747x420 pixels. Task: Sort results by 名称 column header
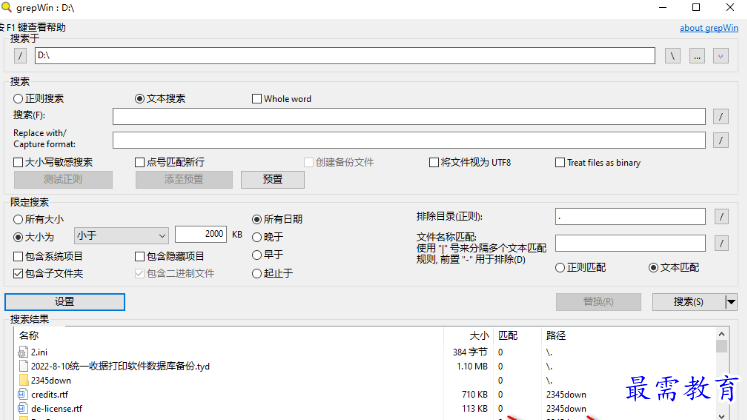tap(229, 336)
